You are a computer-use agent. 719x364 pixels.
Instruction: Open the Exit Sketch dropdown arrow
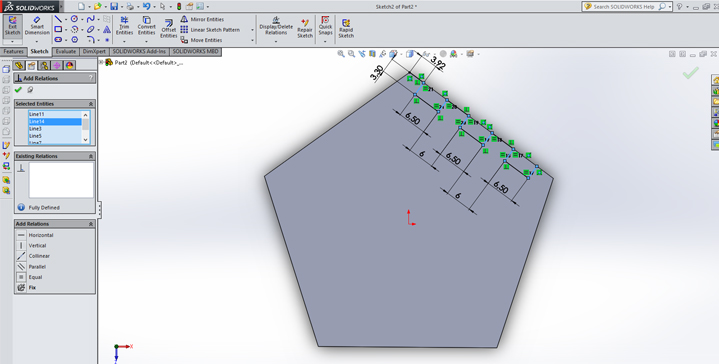pos(12,42)
